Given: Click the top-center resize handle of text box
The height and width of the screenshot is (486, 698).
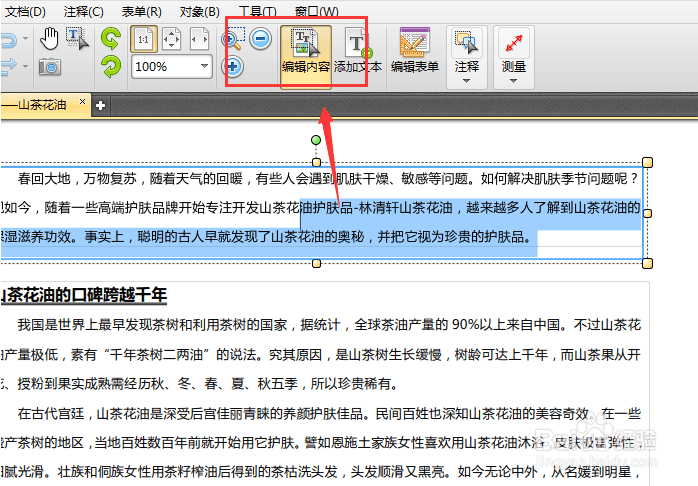Looking at the screenshot, I should [x=317, y=162].
